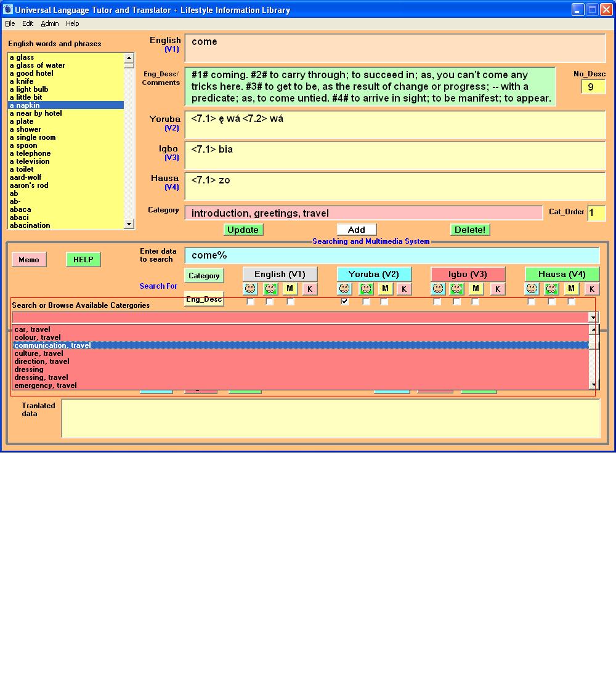
Task: Click the pink K icon under Hausa (V4)
Action: point(591,289)
